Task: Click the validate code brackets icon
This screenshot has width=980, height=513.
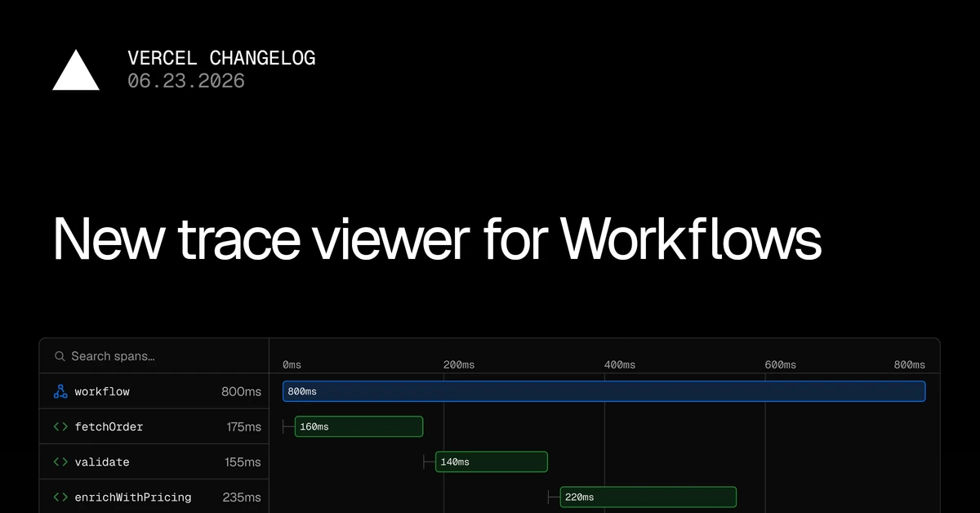Action: (x=60, y=462)
